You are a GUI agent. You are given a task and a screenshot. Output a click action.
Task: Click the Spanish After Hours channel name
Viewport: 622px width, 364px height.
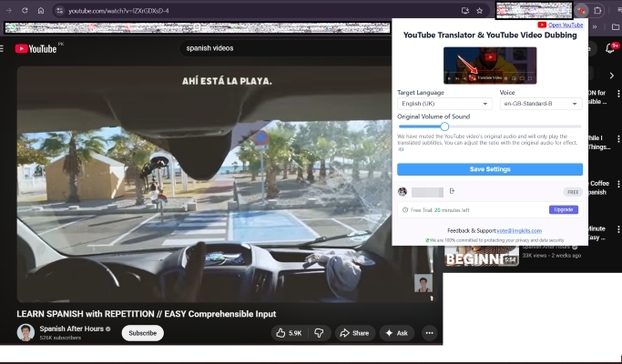(71, 329)
